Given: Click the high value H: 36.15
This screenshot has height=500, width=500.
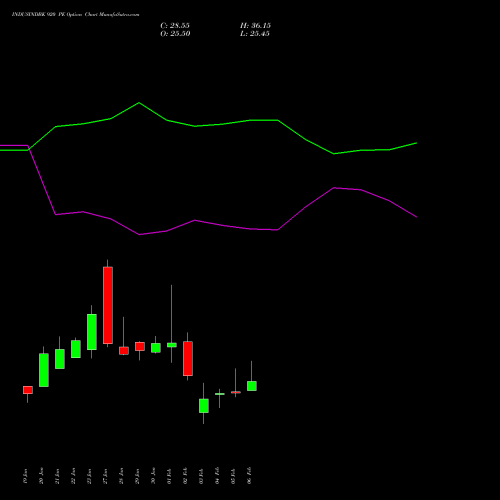Looking at the screenshot, I should pos(255,26).
